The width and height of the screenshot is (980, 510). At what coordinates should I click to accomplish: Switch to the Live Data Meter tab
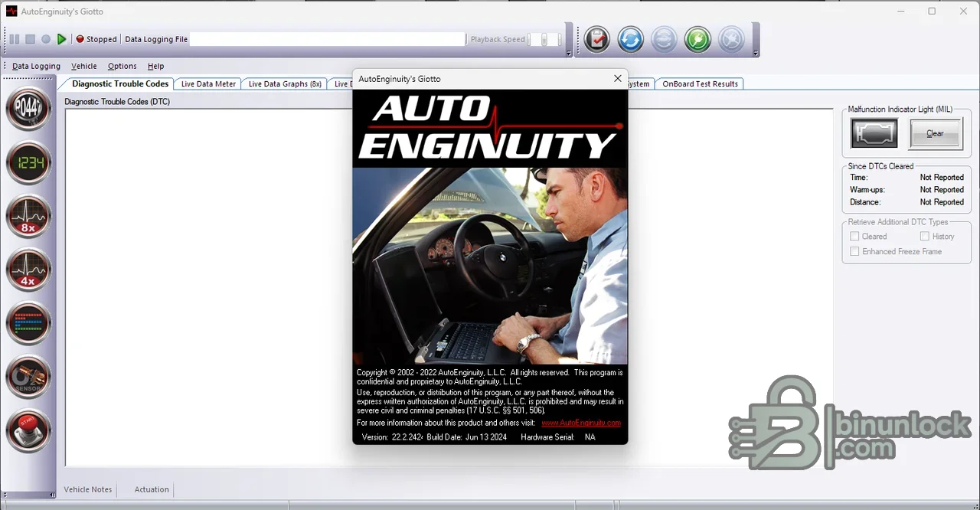pos(208,83)
